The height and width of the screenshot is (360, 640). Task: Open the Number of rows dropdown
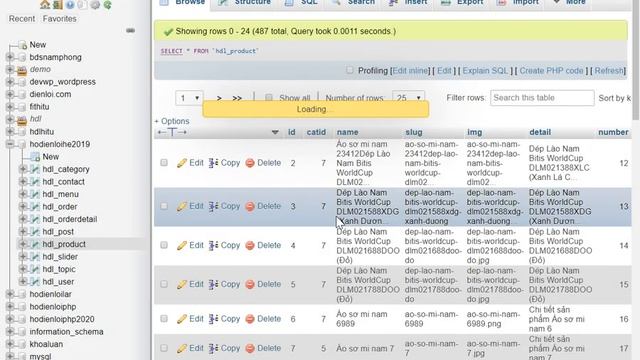408,98
